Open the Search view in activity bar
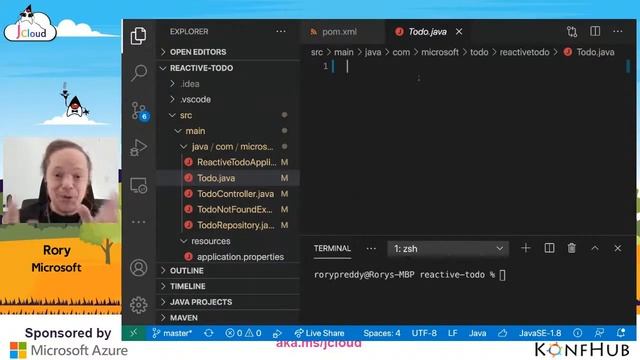Screen dimensions: 640x360 (139, 73)
